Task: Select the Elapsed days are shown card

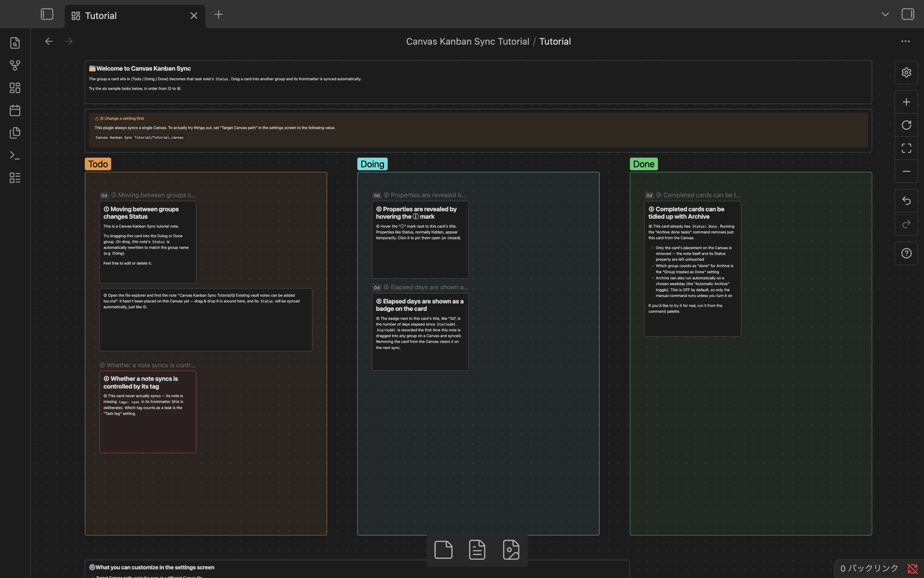Action: pyautogui.click(x=420, y=332)
